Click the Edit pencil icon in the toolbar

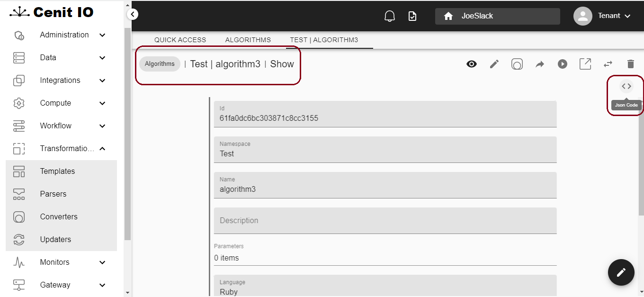coord(494,64)
